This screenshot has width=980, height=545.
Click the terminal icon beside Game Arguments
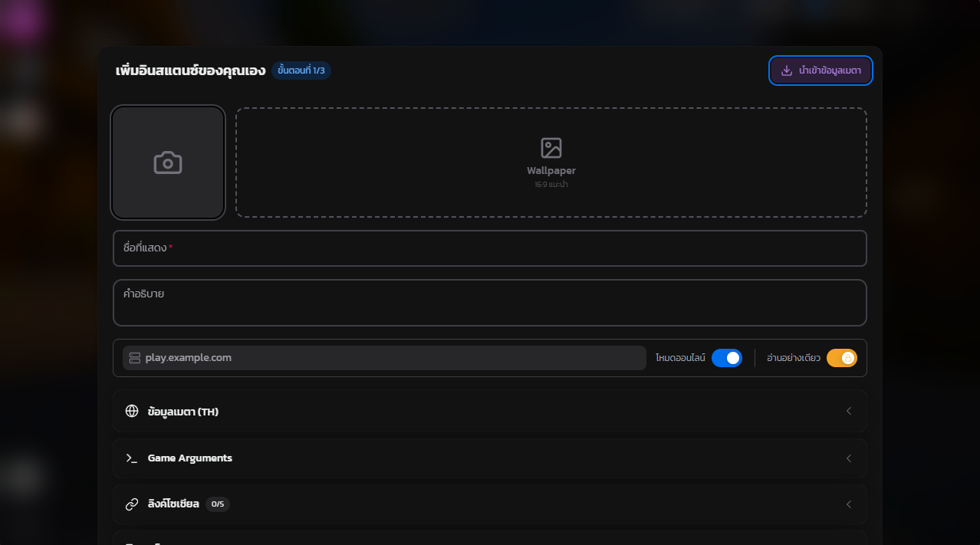click(132, 458)
